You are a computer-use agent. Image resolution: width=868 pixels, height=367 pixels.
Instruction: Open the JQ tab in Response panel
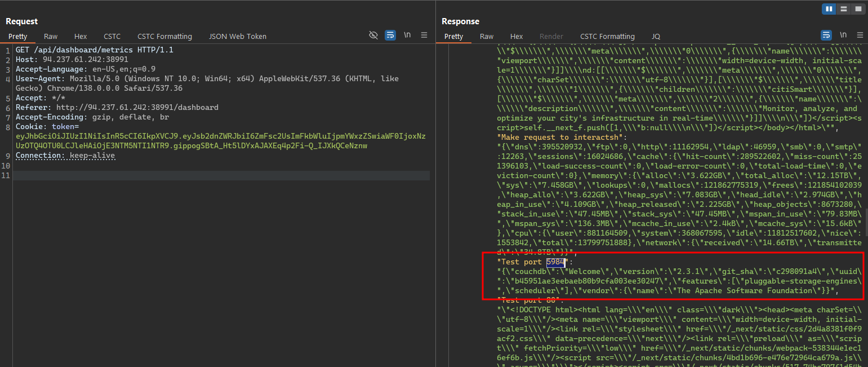point(656,36)
